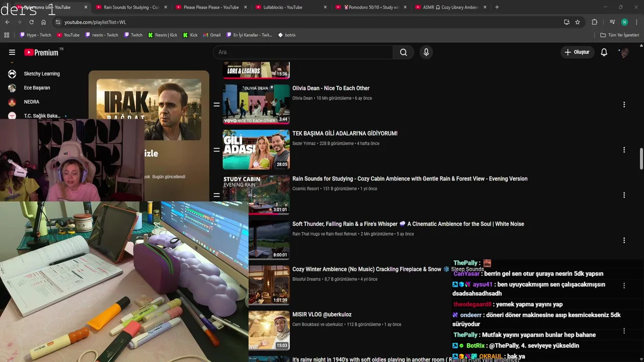
Task: Open the apps grid on the bookmarks bar
Action: (x=7, y=35)
